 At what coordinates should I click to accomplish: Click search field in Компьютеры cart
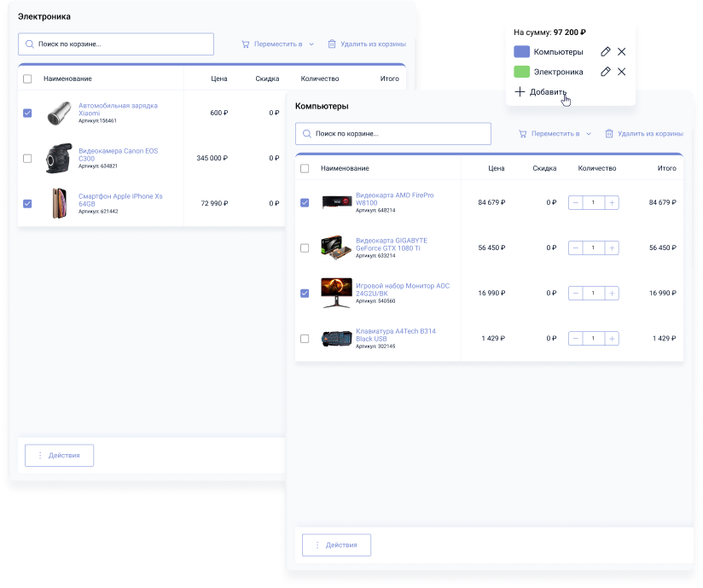[393, 134]
